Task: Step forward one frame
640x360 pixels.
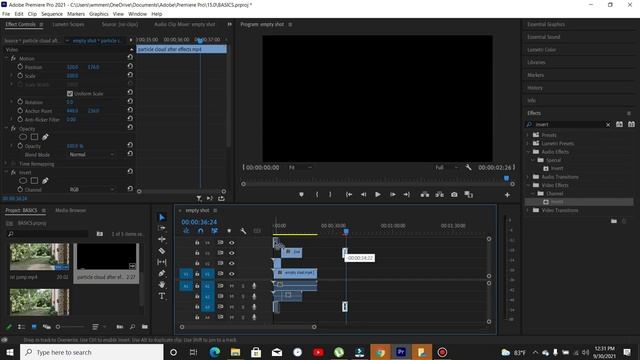Action: click(392, 195)
